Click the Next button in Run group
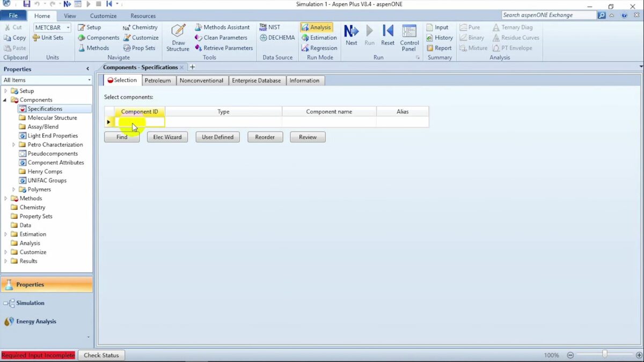 tap(351, 35)
